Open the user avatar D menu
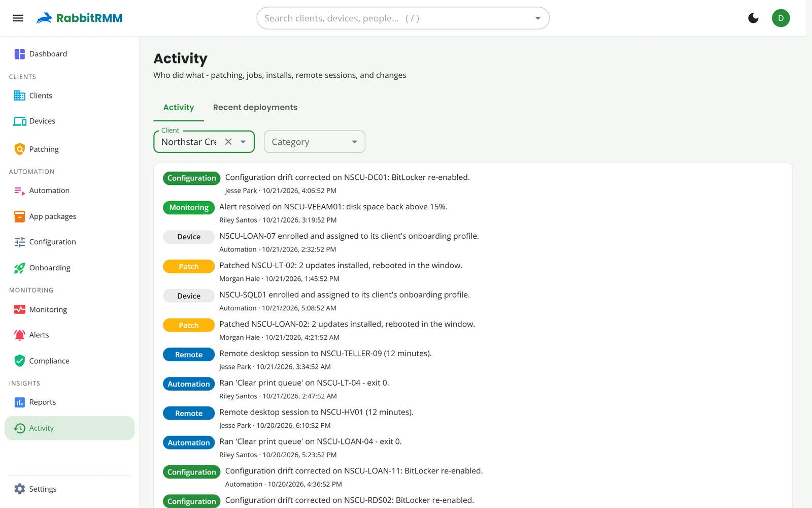The height and width of the screenshot is (508, 812). pos(781,18)
